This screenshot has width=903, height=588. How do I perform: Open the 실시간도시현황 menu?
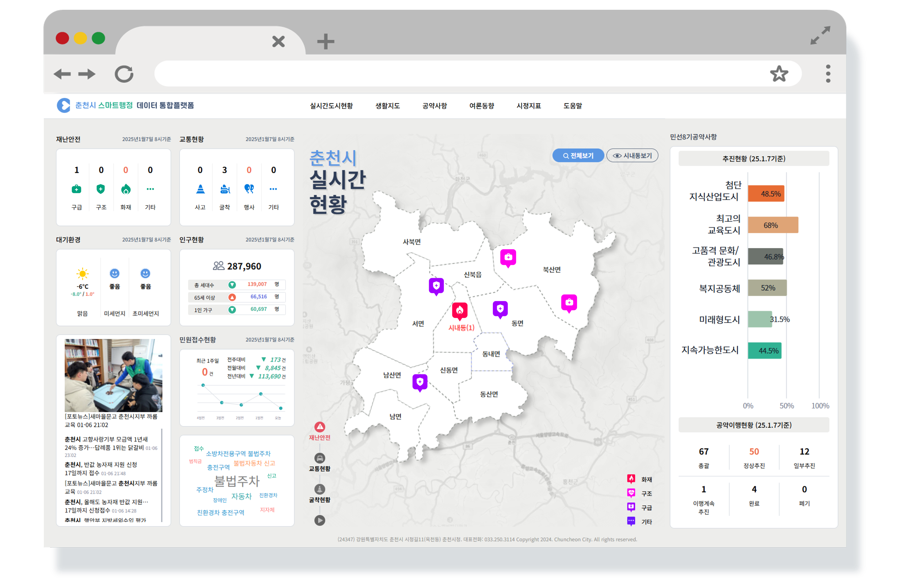point(331,106)
